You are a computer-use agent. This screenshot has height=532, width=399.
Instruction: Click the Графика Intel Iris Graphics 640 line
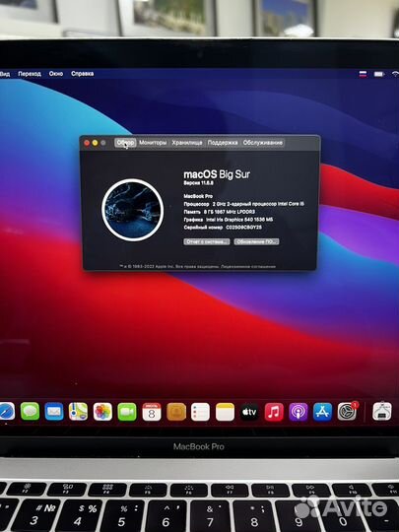point(228,220)
